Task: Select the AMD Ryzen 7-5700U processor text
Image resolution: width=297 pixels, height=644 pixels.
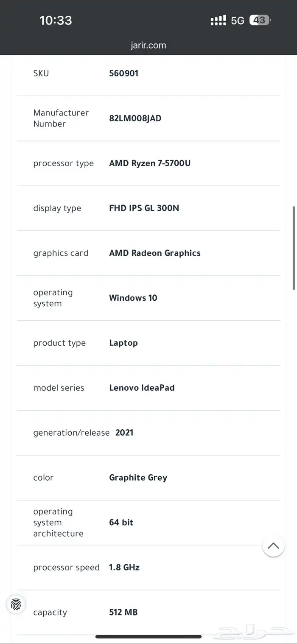Action: pyautogui.click(x=150, y=163)
